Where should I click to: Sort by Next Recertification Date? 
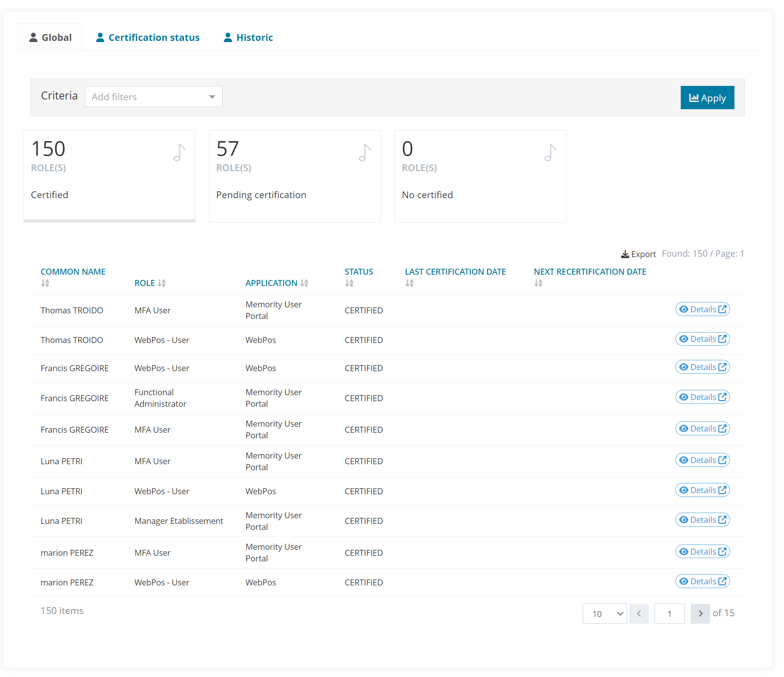tap(538, 283)
